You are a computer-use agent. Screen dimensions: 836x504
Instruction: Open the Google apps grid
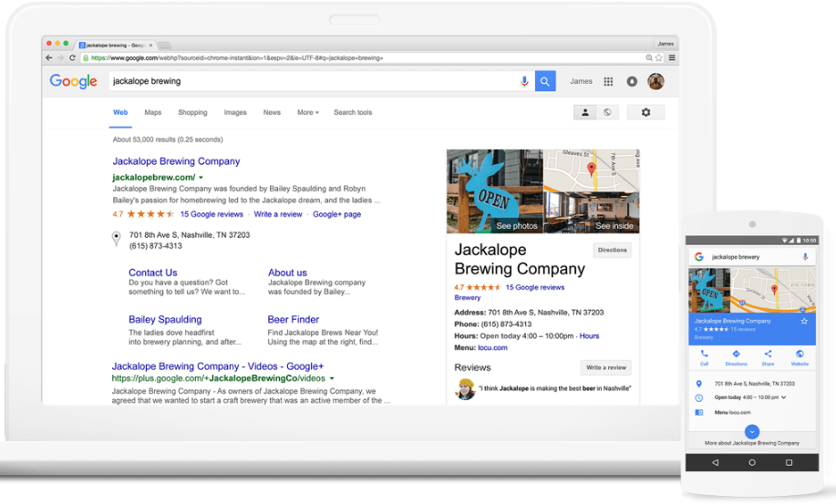click(608, 81)
